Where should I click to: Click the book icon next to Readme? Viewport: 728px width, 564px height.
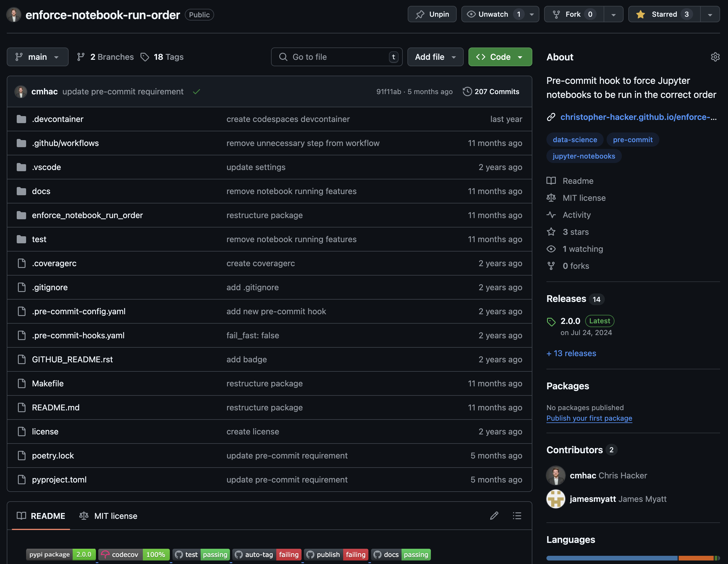[x=551, y=181]
